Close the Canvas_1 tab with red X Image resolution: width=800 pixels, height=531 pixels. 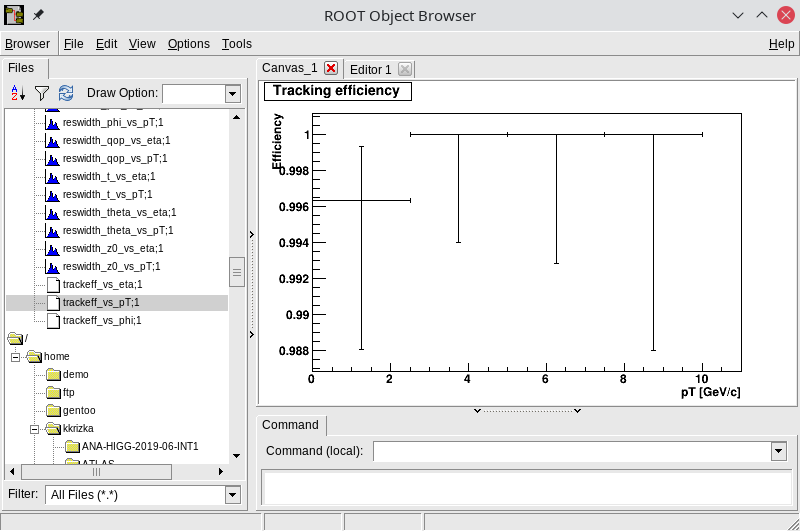pos(331,68)
